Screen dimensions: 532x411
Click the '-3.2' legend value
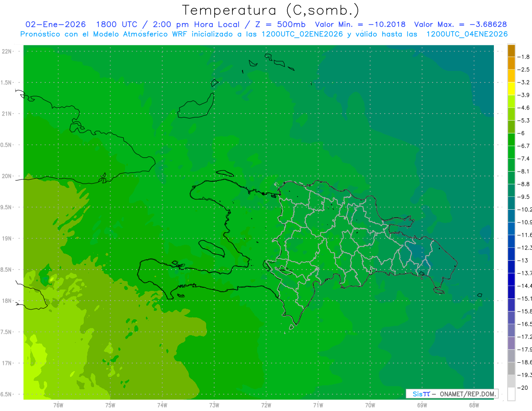tap(524, 82)
